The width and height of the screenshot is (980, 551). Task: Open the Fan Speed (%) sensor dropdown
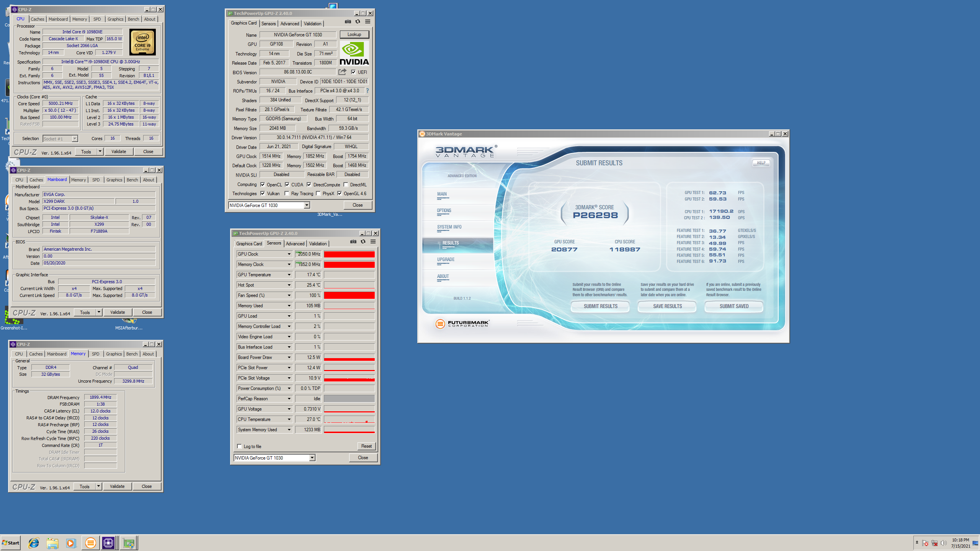click(289, 295)
